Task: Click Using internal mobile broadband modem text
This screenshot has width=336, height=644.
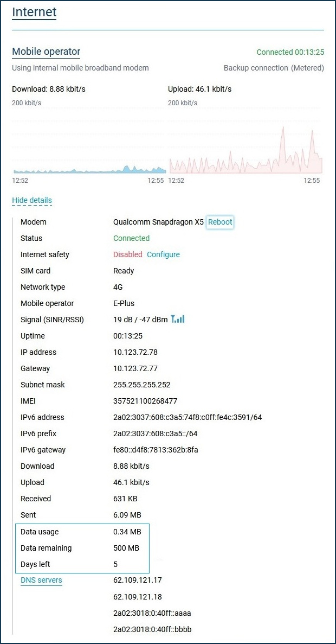Action: click(80, 68)
